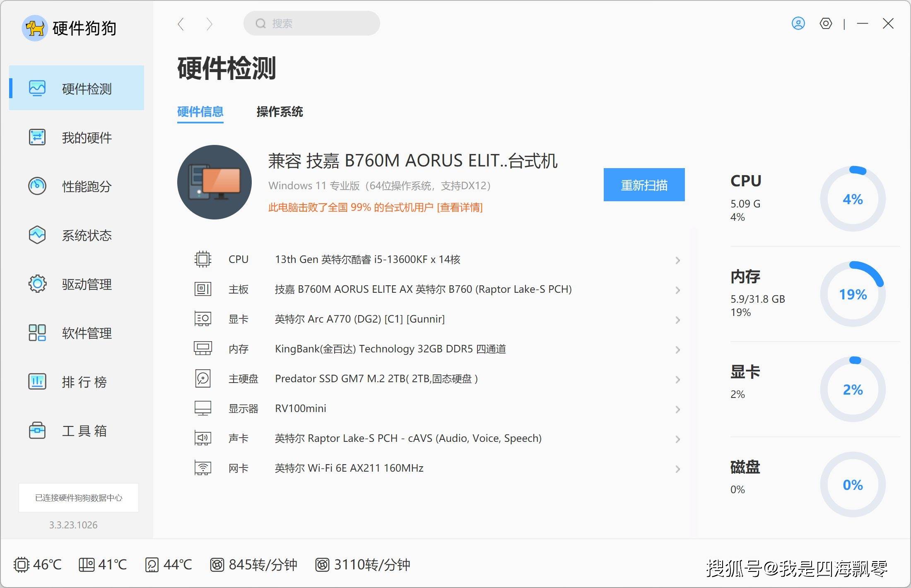Expand the 显卡 (Graphics Card) detail row
911x588 pixels.
tap(677, 318)
